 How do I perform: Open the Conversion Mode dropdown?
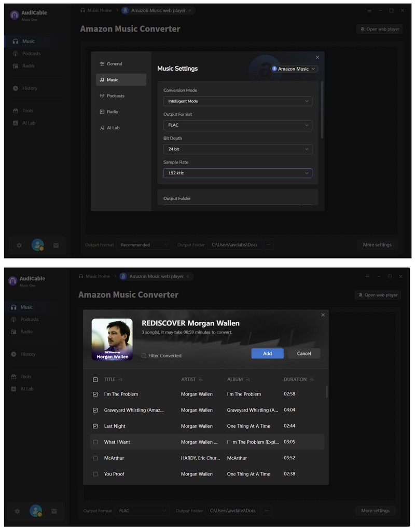click(238, 101)
